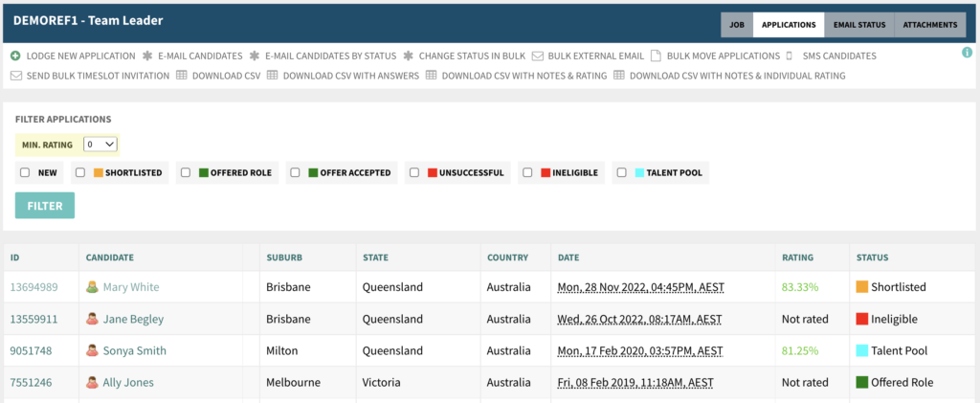Click the Download CSV table icon
This screenshot has width=980, height=403.
pyautogui.click(x=181, y=75)
